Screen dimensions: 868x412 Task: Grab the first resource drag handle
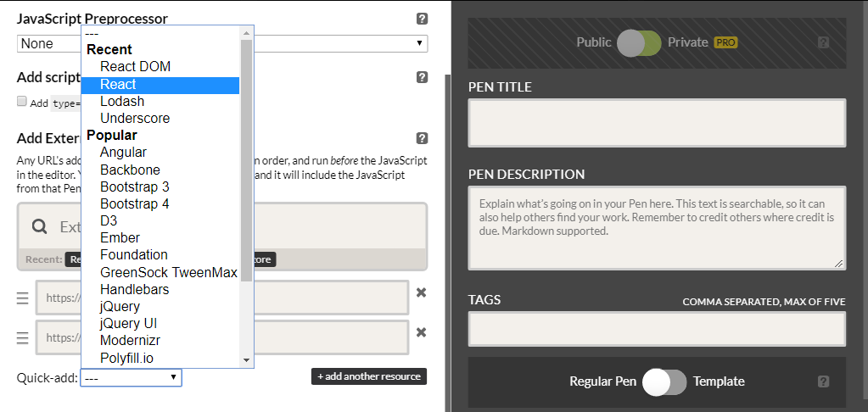[23, 298]
